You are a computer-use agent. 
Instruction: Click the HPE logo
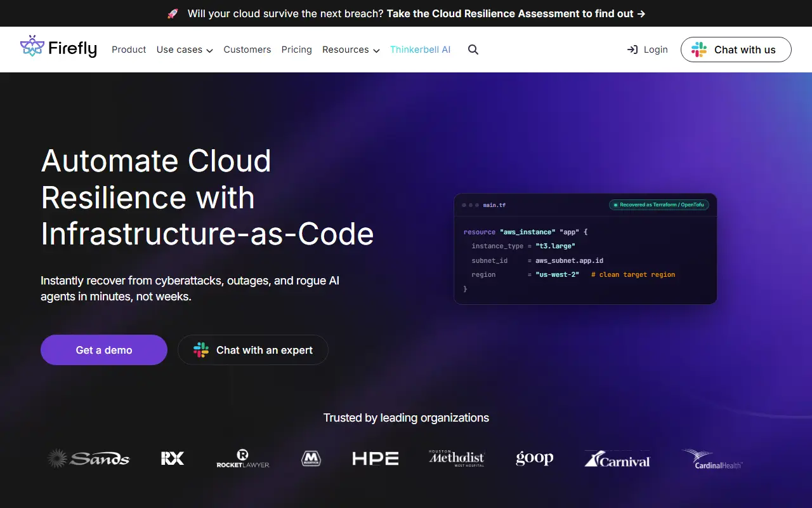pyautogui.click(x=376, y=458)
